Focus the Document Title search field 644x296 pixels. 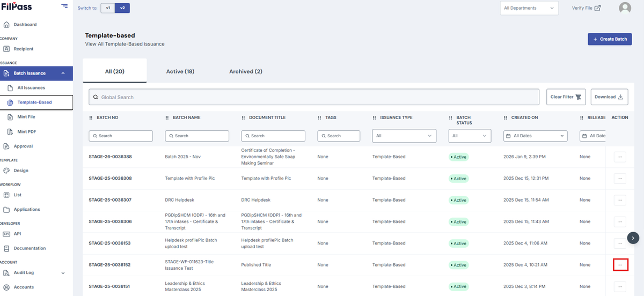point(273,136)
